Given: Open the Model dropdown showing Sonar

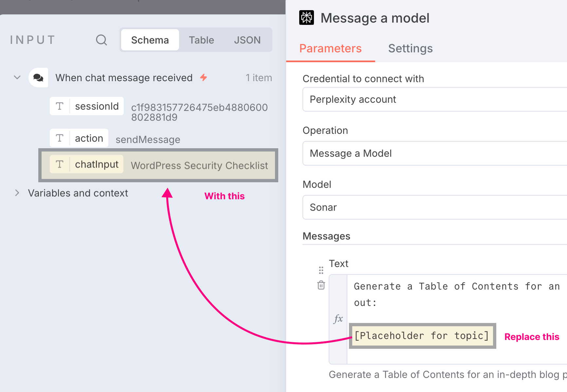Looking at the screenshot, I should [435, 207].
